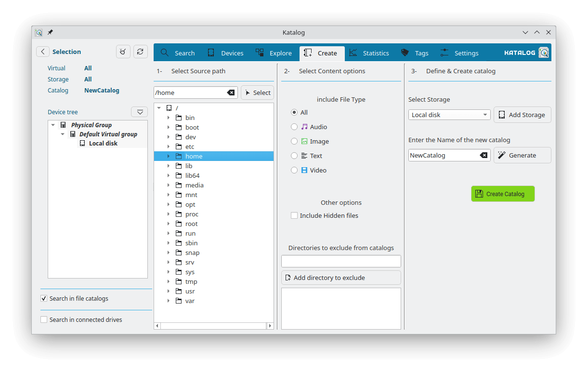Pin the window using the pin icon

pyautogui.click(x=50, y=32)
